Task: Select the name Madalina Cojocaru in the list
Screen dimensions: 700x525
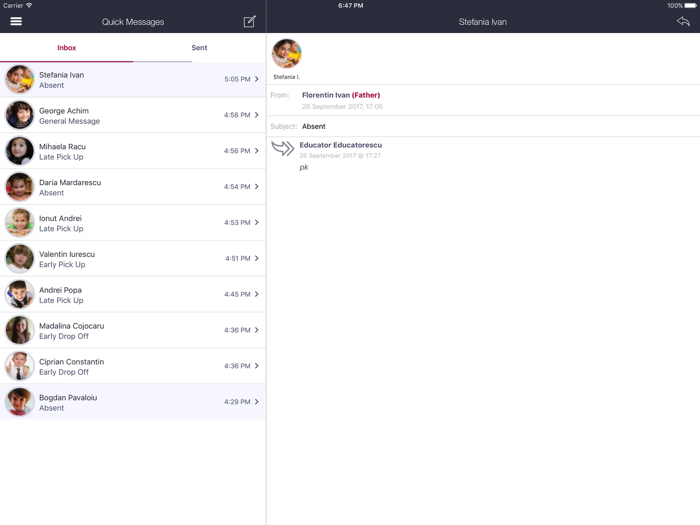Action: click(x=71, y=326)
